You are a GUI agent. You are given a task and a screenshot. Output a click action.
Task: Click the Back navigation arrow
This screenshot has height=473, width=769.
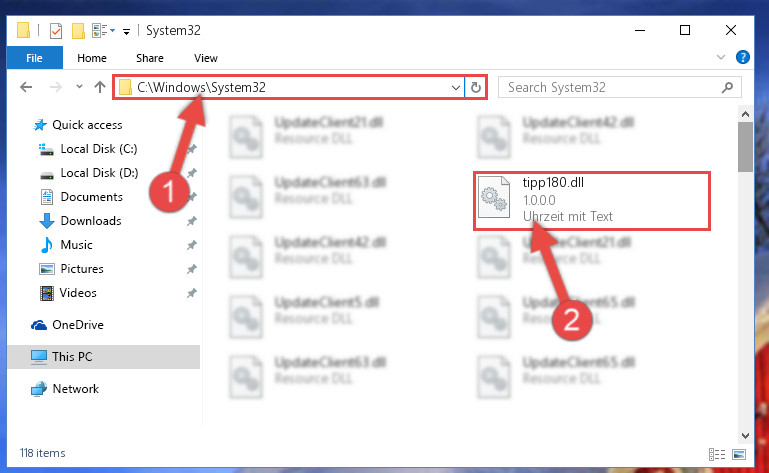click(26, 87)
